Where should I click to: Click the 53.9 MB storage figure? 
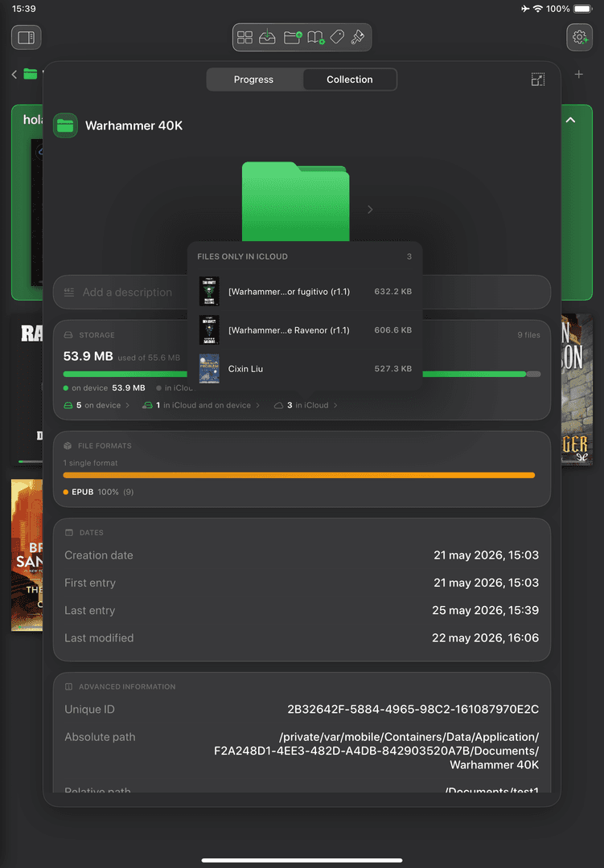pos(88,356)
